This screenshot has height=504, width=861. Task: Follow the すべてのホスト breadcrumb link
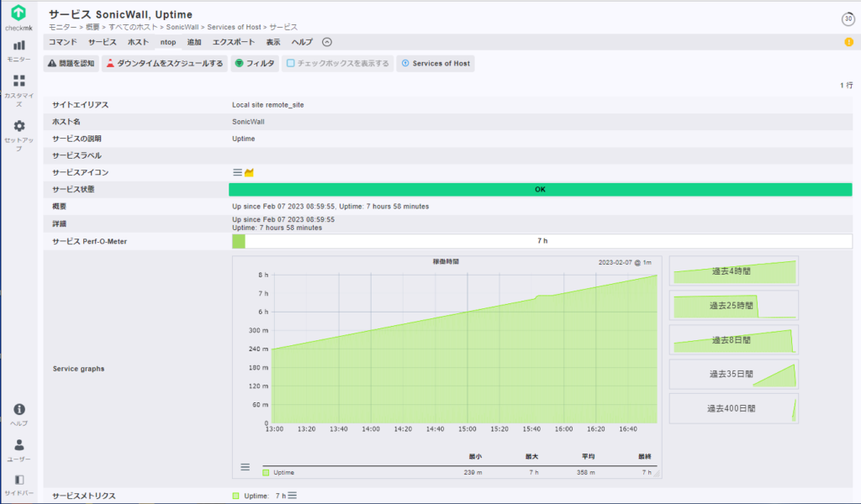click(133, 27)
